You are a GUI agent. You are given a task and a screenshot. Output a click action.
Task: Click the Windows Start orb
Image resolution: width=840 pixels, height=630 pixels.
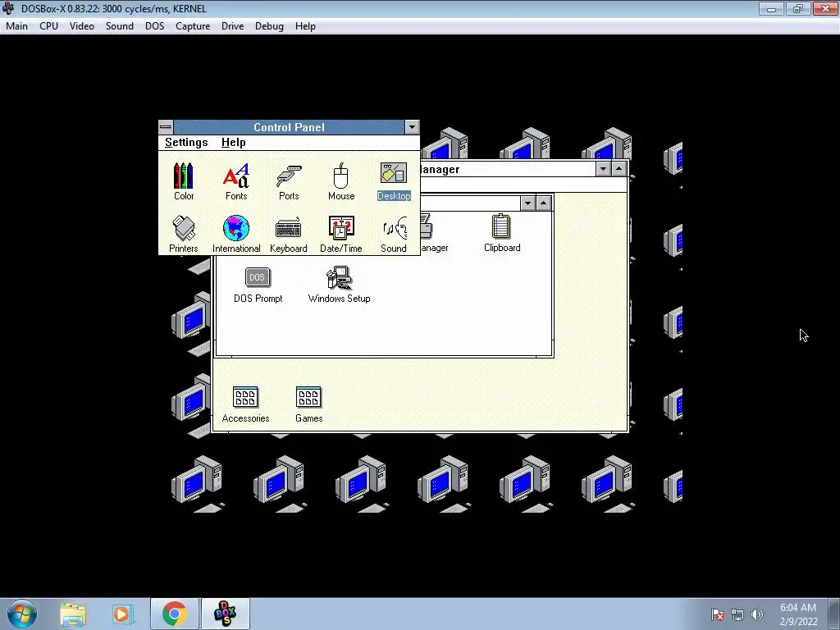(x=22, y=614)
